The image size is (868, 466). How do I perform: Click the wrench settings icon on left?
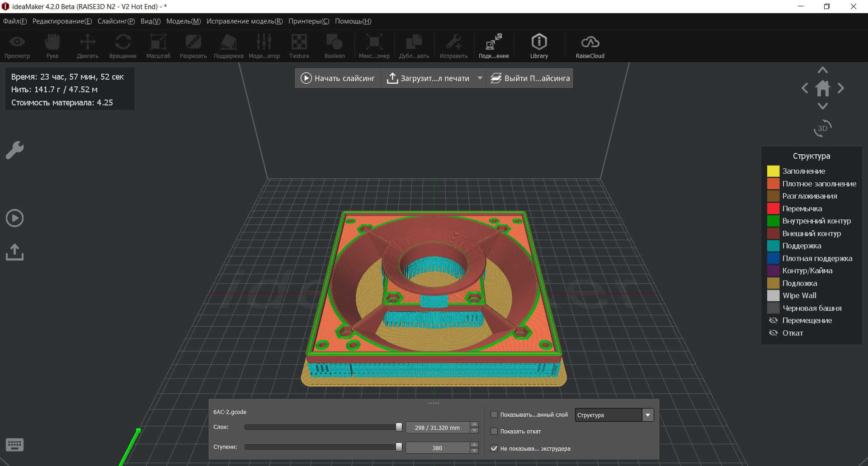[x=14, y=150]
